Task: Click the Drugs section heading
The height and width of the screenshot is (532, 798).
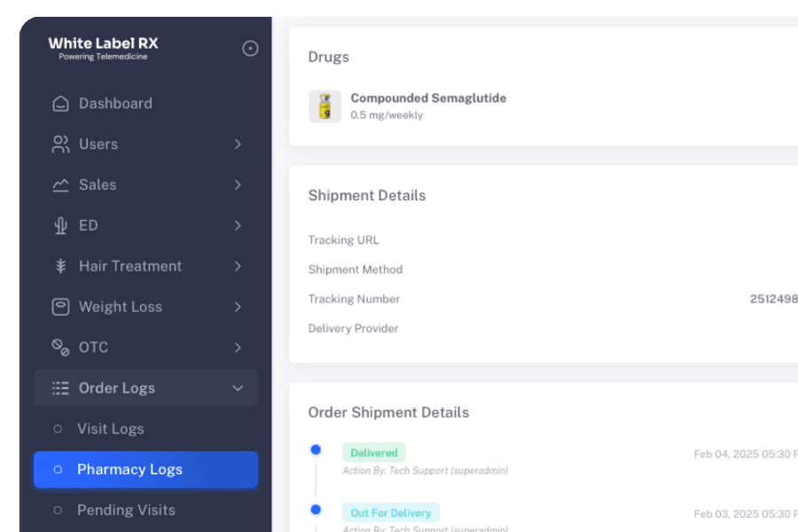Action: (328, 57)
